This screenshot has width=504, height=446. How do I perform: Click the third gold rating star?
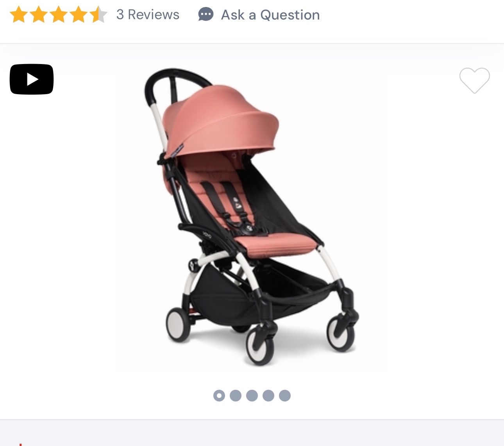(59, 15)
